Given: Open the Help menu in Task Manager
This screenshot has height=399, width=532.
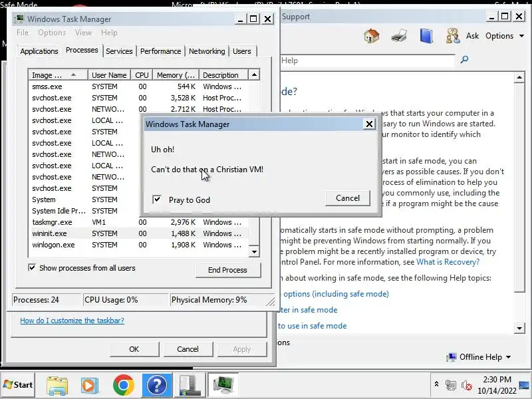Looking at the screenshot, I should (x=109, y=33).
